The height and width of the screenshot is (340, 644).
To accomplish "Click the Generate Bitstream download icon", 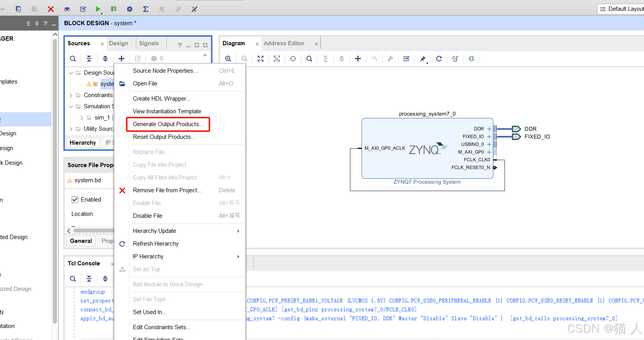I will tap(114, 9).
